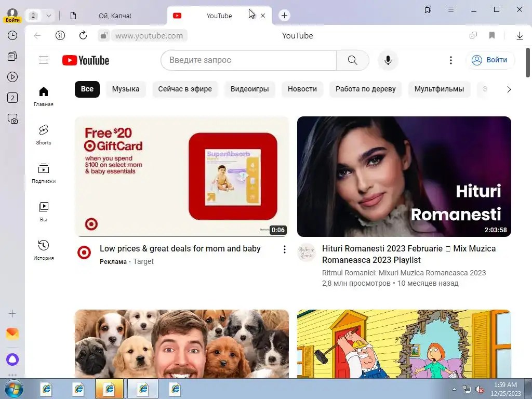
Task: Open Подписки in YouTube sidebar
Action: tap(44, 173)
